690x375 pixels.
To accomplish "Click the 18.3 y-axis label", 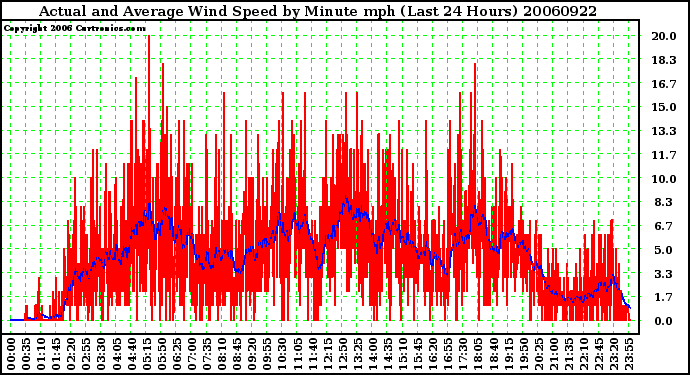I will click(x=664, y=60).
